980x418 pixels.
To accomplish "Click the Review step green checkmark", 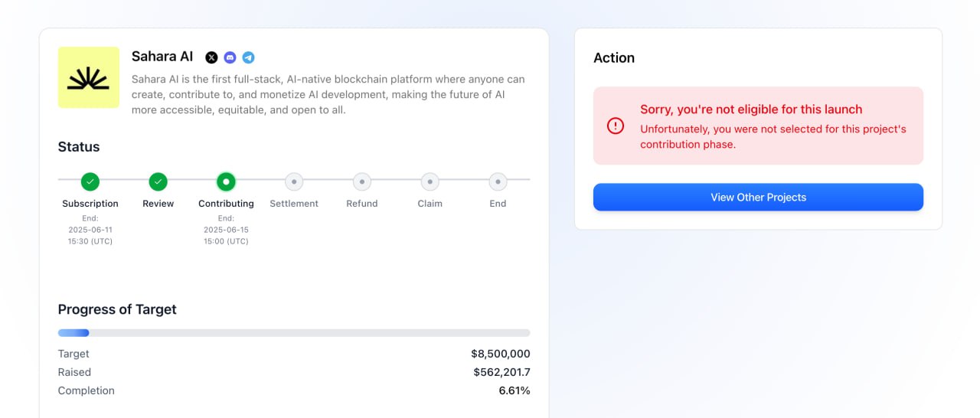I will [158, 181].
